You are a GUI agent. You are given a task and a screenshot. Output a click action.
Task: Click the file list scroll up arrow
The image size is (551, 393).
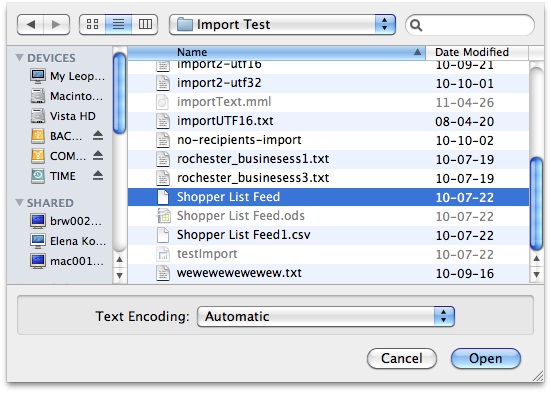pos(536,258)
